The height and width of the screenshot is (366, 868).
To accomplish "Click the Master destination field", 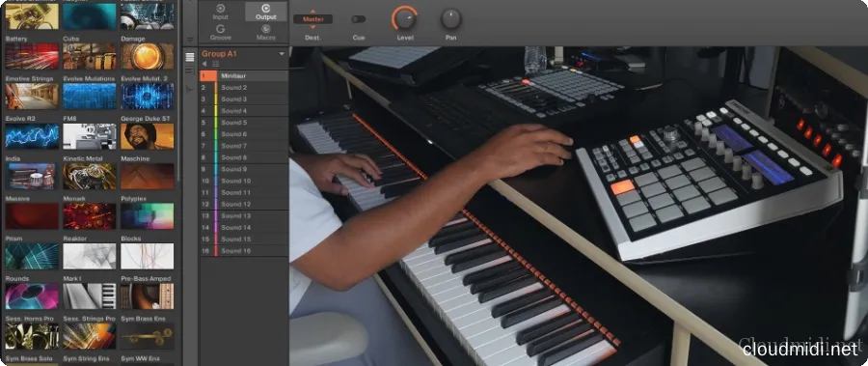I will [312, 19].
